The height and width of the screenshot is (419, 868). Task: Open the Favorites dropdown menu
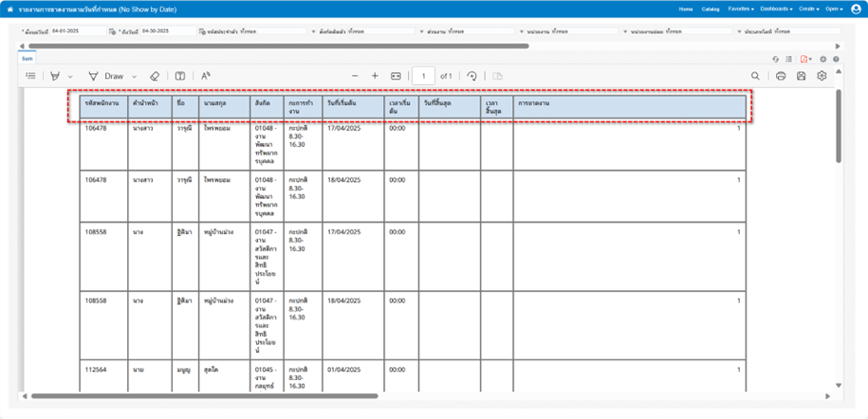click(741, 9)
